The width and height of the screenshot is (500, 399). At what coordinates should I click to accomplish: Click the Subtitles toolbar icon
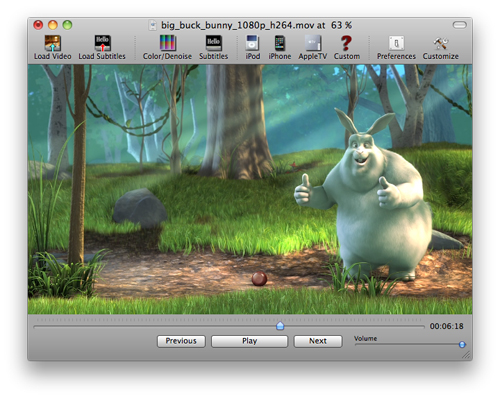pos(214,43)
